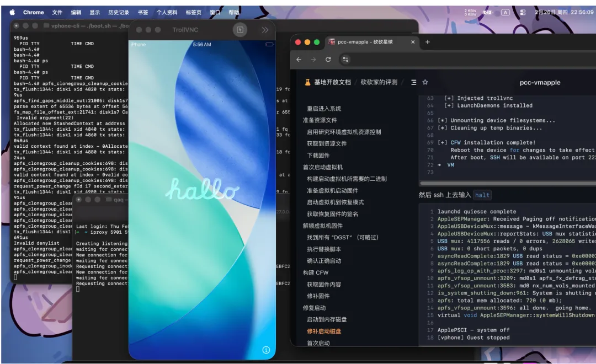596x364 pixels.
Task: Jump to 下载固件 section
Action: point(318,156)
